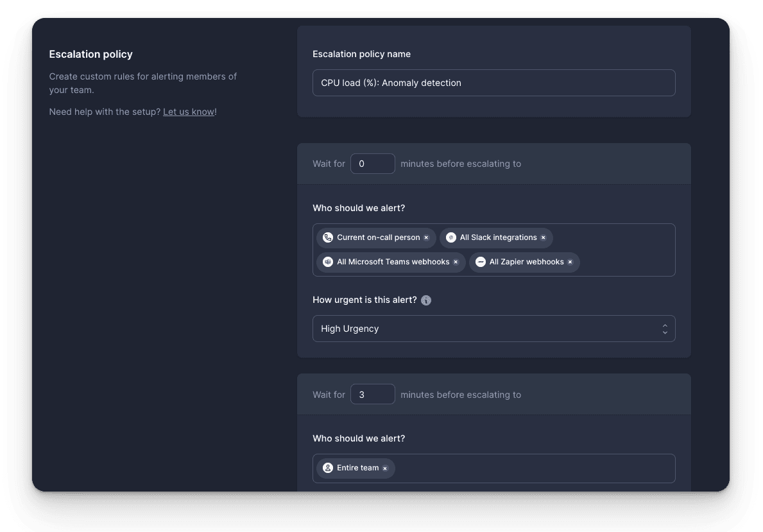763x532 pixels.
Task: Remove All Zapier webhooks from alert recipients
Action: tap(570, 262)
